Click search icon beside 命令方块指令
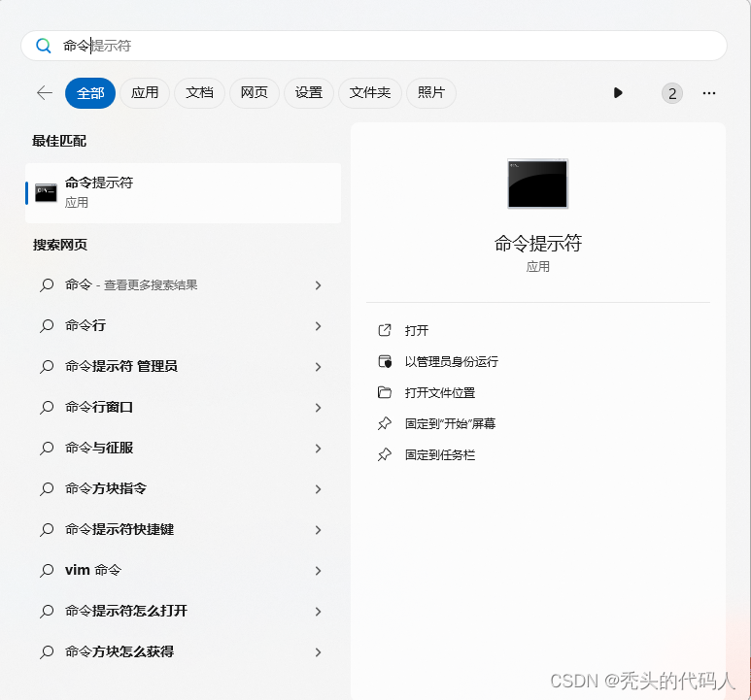This screenshot has width=751, height=700. coord(47,489)
